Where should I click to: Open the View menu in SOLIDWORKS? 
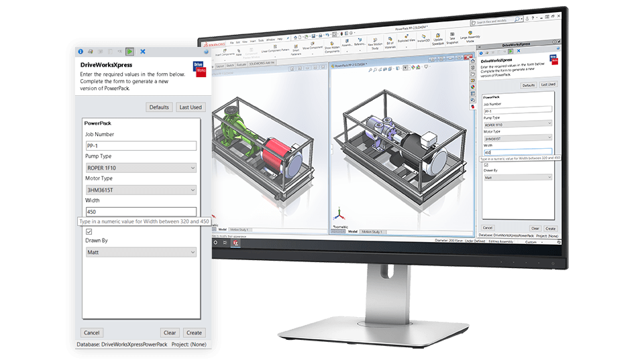(x=245, y=42)
